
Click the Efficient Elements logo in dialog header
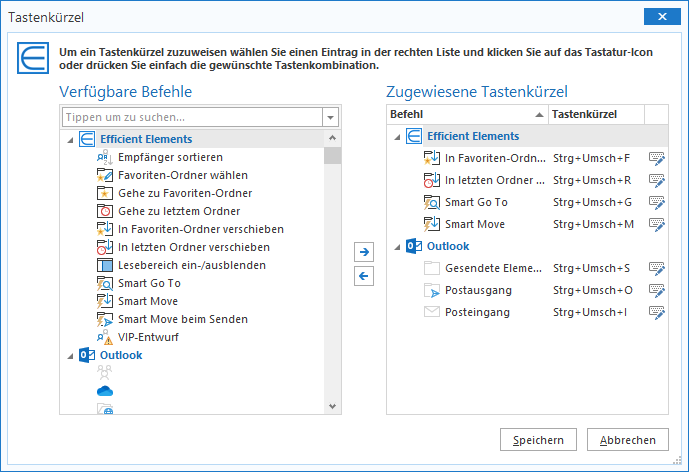coord(33,58)
